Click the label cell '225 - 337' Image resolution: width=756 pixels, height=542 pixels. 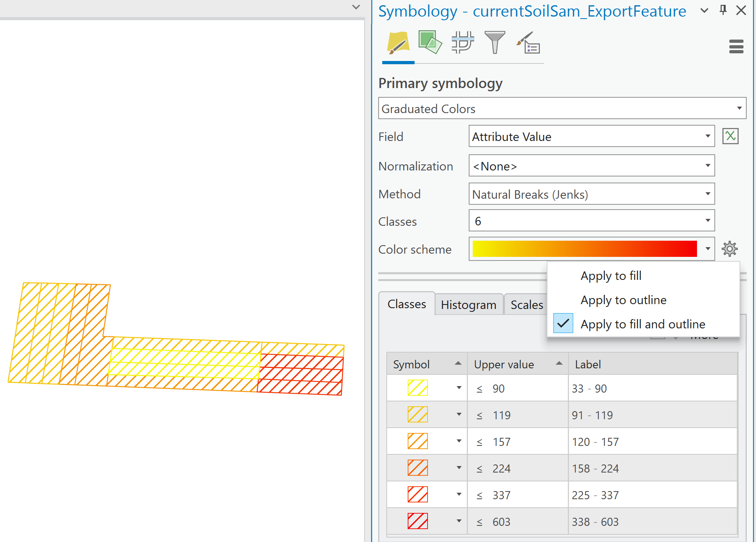pos(653,495)
